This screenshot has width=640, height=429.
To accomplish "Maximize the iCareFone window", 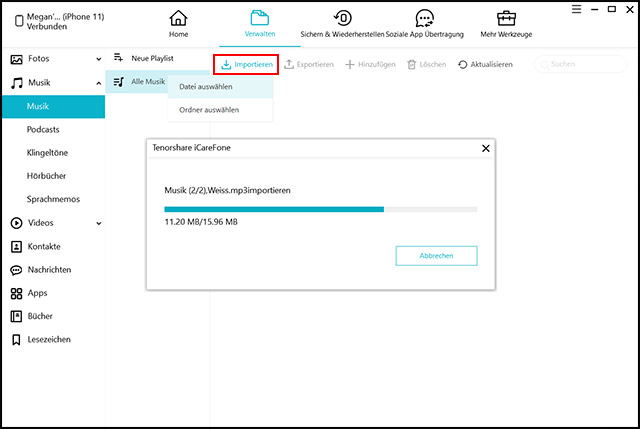I will pos(612,9).
